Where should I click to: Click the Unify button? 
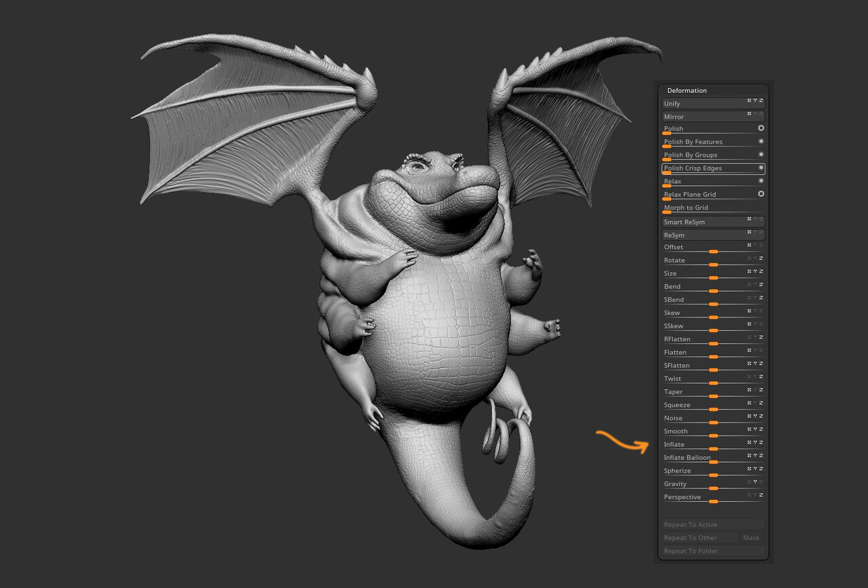[x=713, y=104]
